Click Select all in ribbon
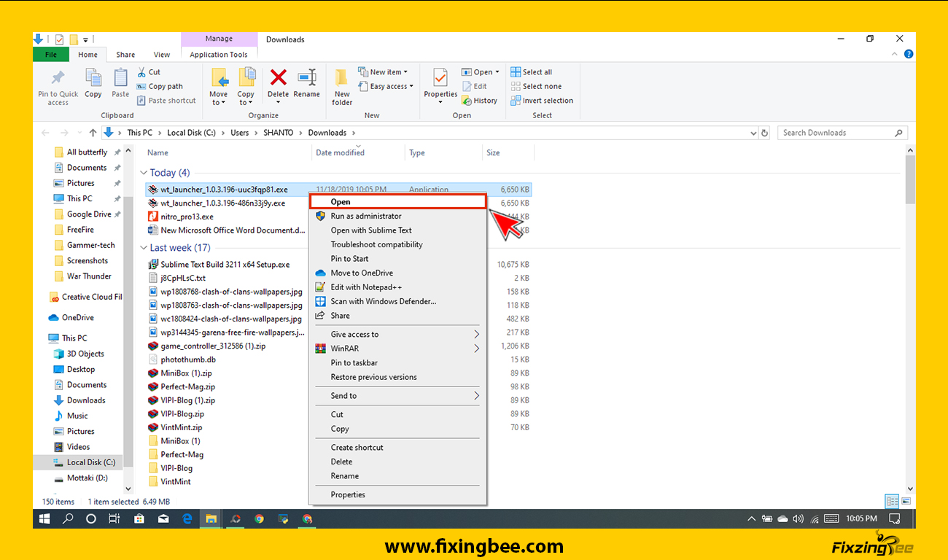 pos(532,72)
